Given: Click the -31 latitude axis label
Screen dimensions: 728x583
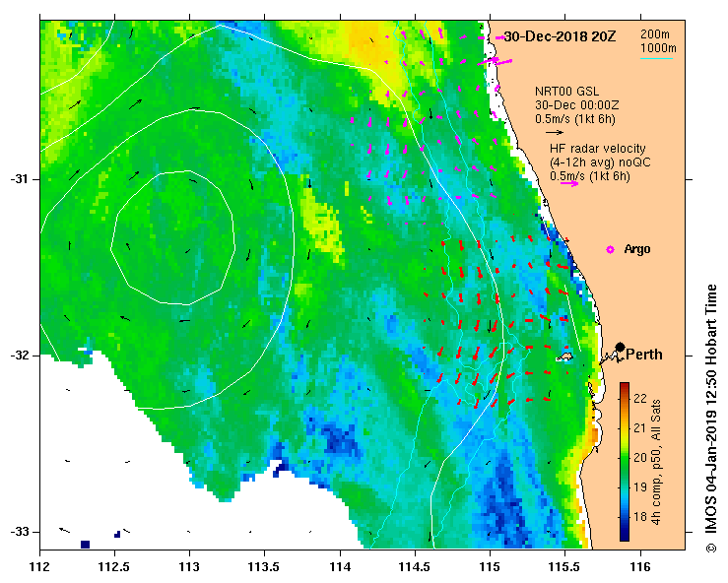Looking at the screenshot, I should click(x=19, y=179).
